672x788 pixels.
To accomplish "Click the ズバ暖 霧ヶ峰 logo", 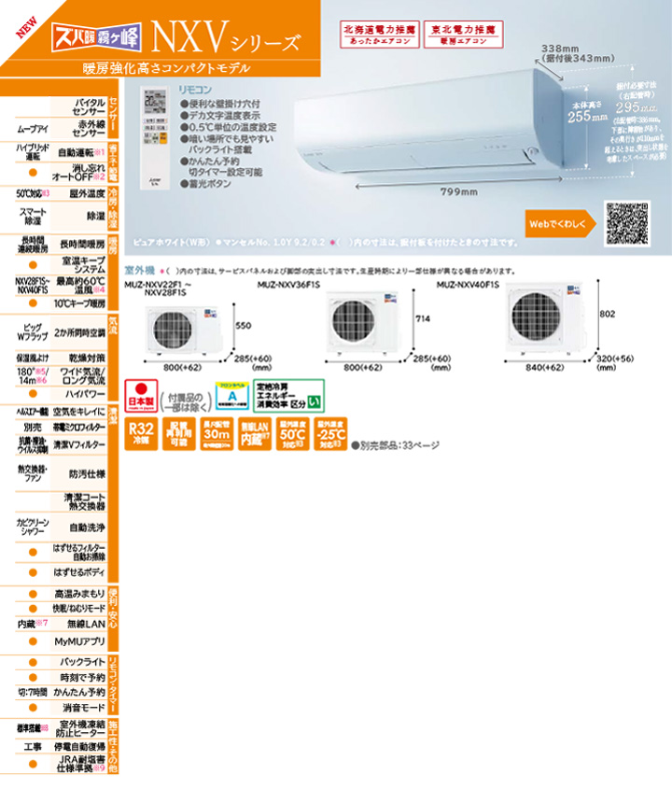I will 96,37.
